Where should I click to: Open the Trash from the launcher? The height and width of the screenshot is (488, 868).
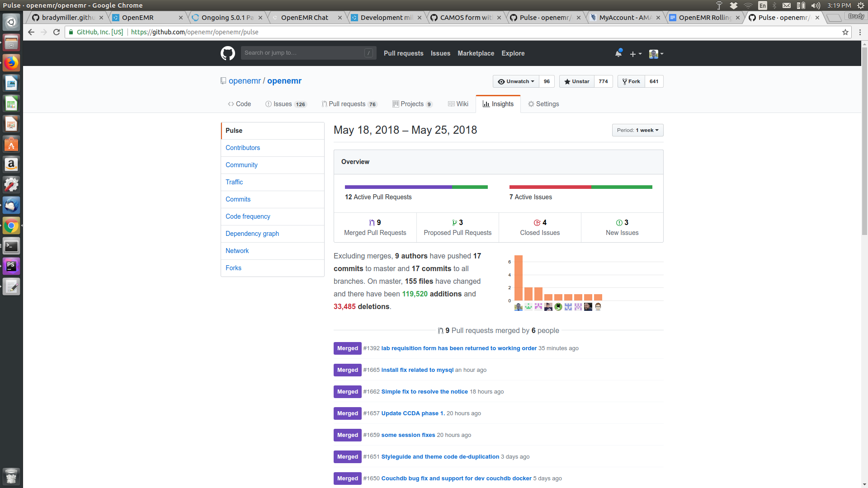11,476
